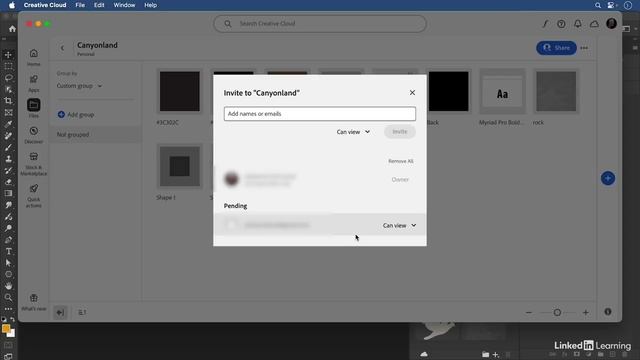Image resolution: width=640 pixels, height=360 pixels.
Task: Select the Brush tool
Action: 8,147
